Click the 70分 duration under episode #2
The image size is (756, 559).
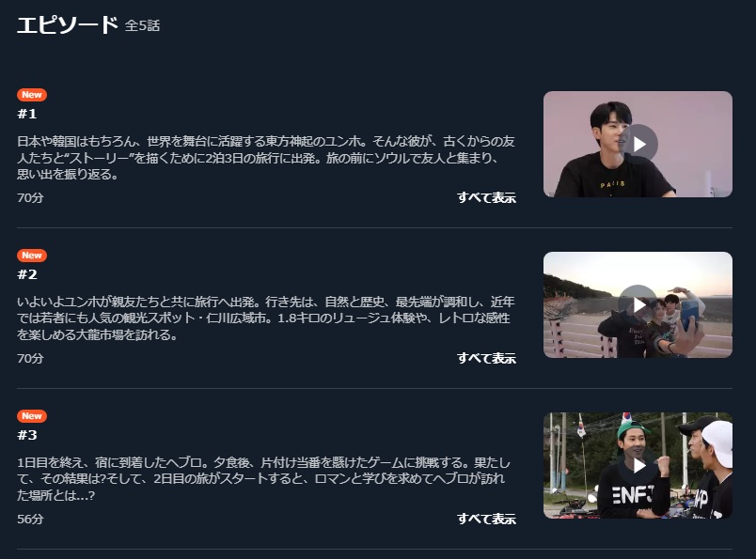(x=30, y=358)
